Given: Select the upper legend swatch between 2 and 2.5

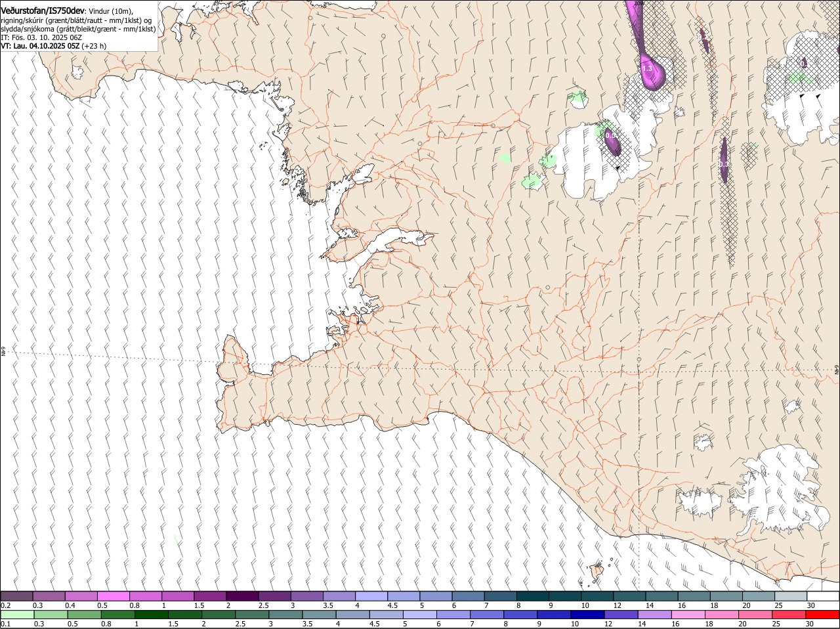Looking at the screenshot, I should coord(242,596).
